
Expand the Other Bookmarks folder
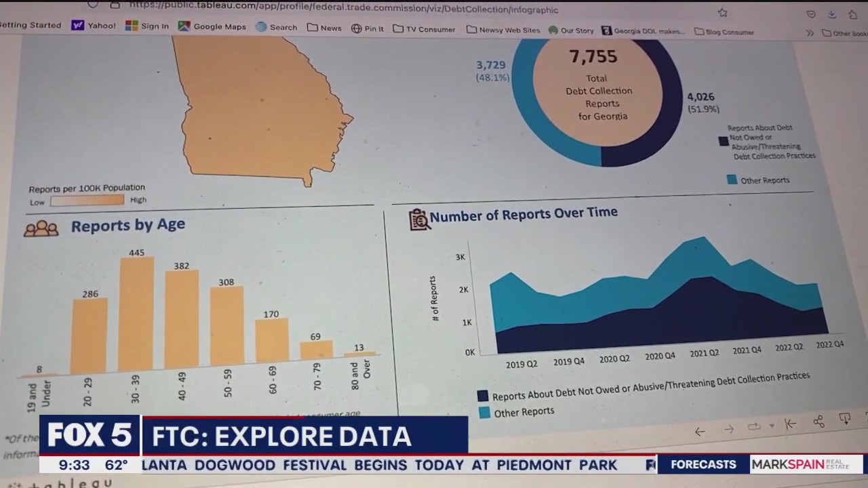click(x=843, y=31)
